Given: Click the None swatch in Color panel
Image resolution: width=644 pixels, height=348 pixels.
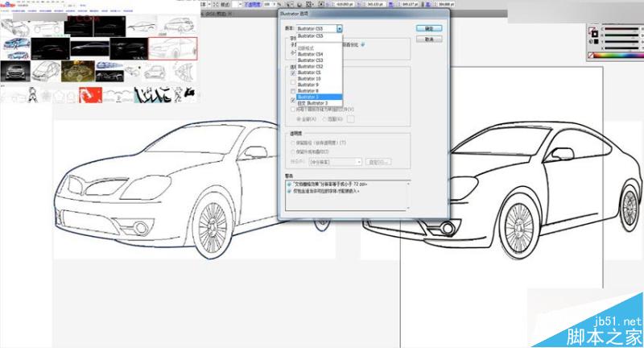Looking at the screenshot, I should [x=591, y=56].
